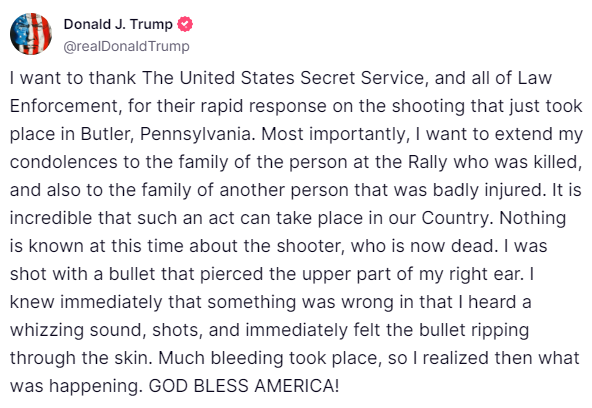Click the words 'was happening' in last line
592x408 pixels.
click(75, 386)
